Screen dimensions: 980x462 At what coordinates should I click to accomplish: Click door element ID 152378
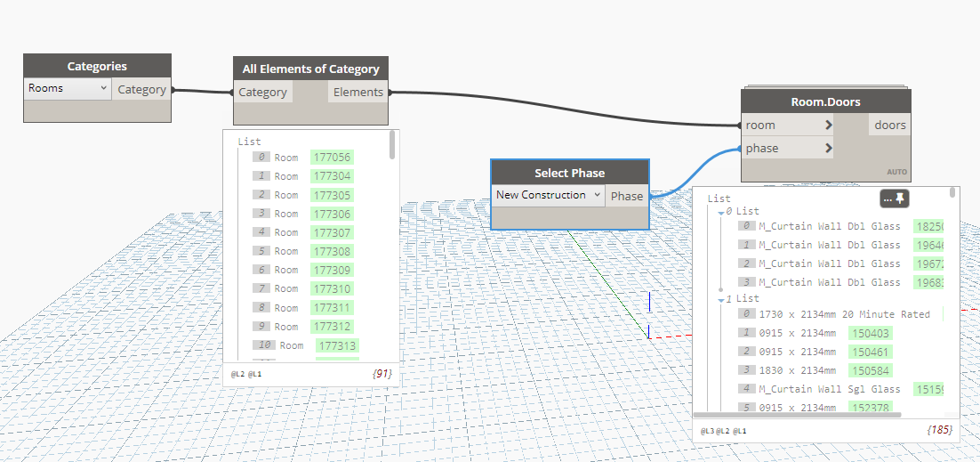[870, 408]
